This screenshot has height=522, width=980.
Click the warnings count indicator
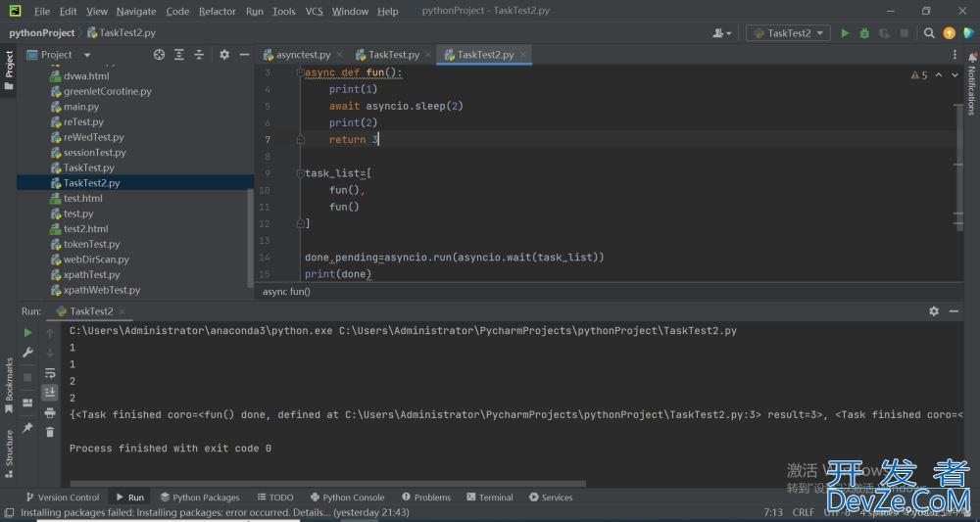point(919,75)
